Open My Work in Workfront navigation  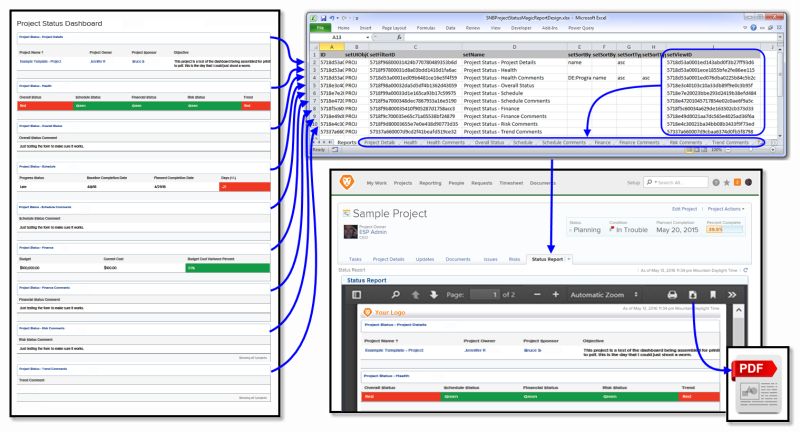(x=377, y=183)
